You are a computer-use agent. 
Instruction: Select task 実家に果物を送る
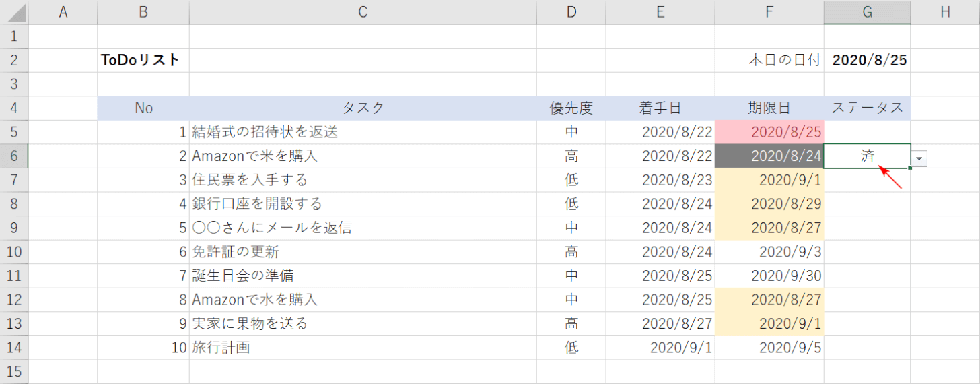363,324
